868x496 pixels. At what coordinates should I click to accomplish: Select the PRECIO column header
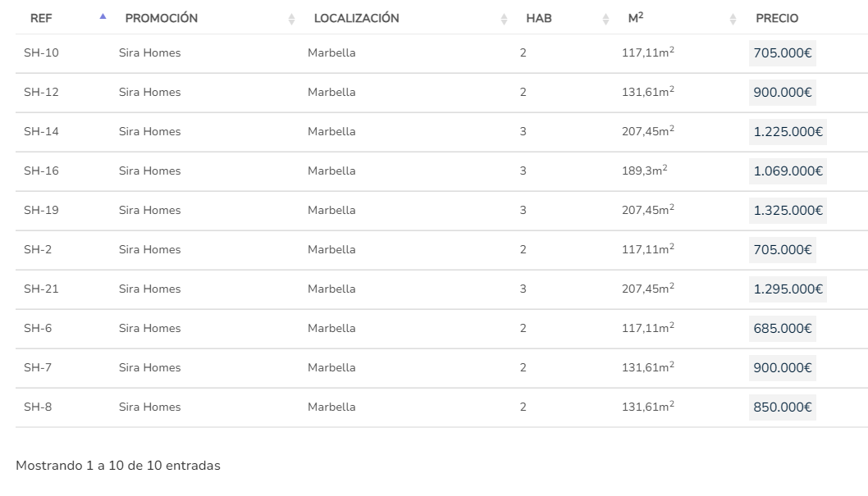click(x=777, y=18)
